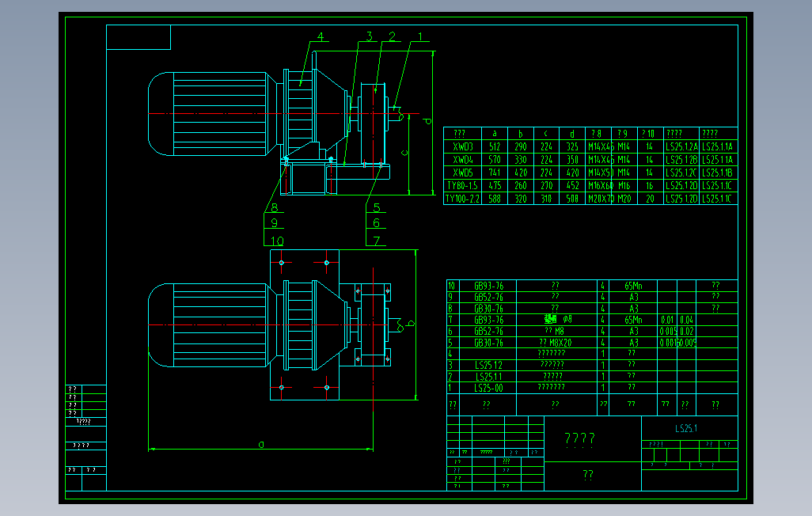Screen dimensions: 812x516
Task: Click the 260 value in column b
Action: [521, 185]
